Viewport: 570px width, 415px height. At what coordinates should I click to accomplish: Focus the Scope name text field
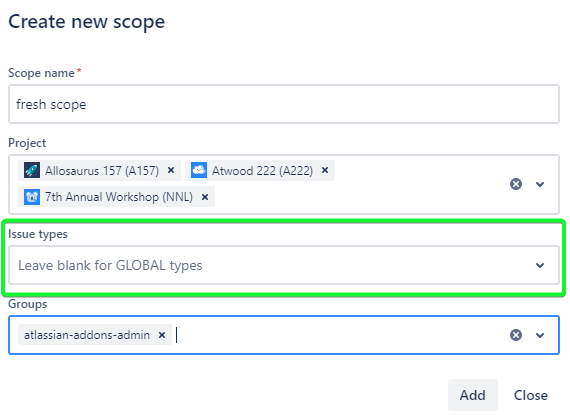pos(284,104)
